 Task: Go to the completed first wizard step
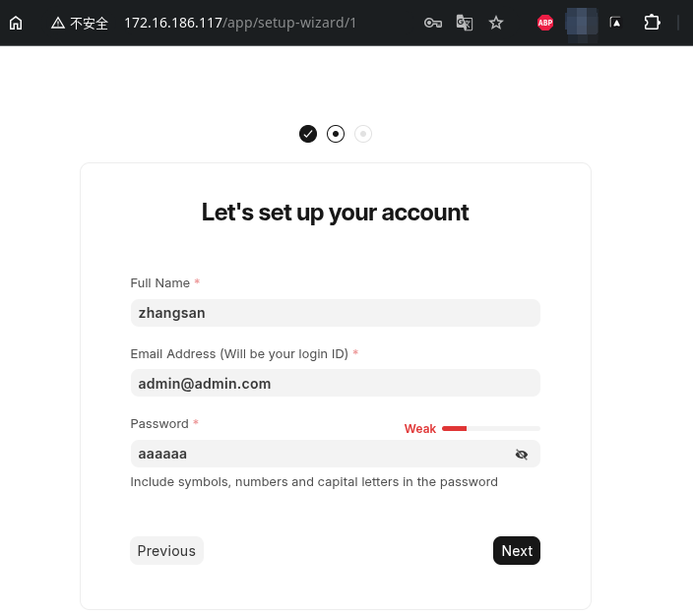click(x=308, y=134)
